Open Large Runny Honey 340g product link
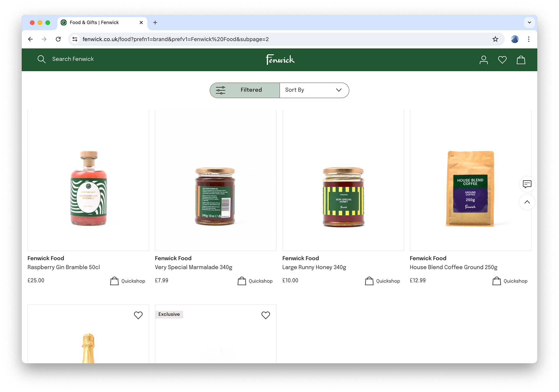 314,267
